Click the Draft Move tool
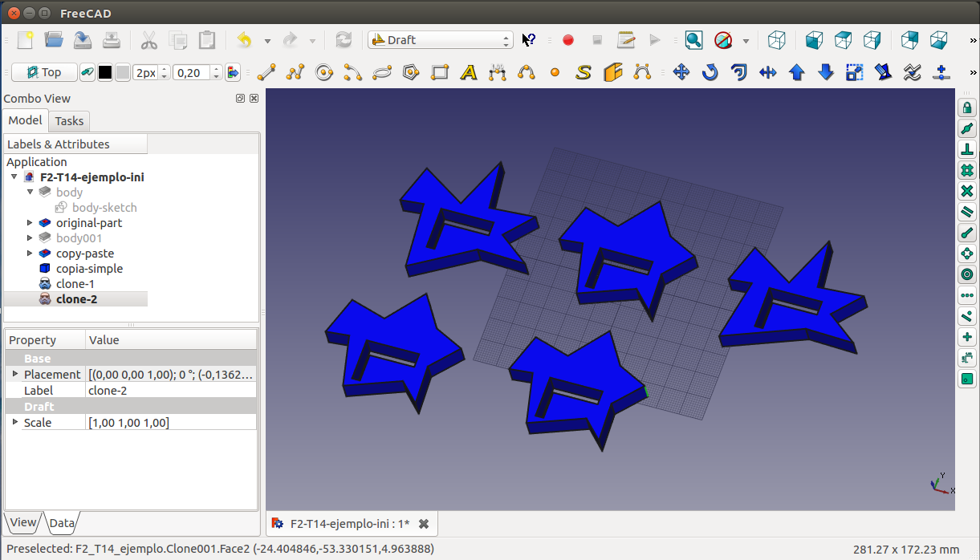Screen dimensions: 980x560 tap(681, 73)
